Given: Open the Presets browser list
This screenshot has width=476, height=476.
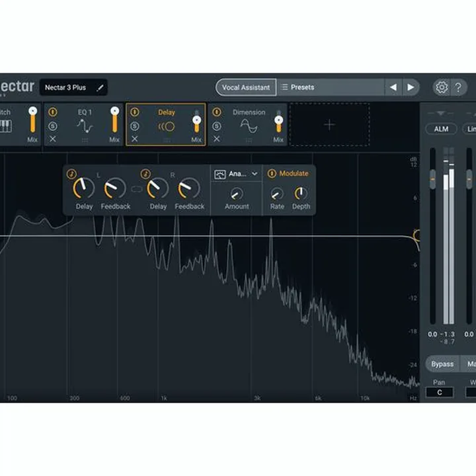Looking at the screenshot, I should (x=331, y=87).
